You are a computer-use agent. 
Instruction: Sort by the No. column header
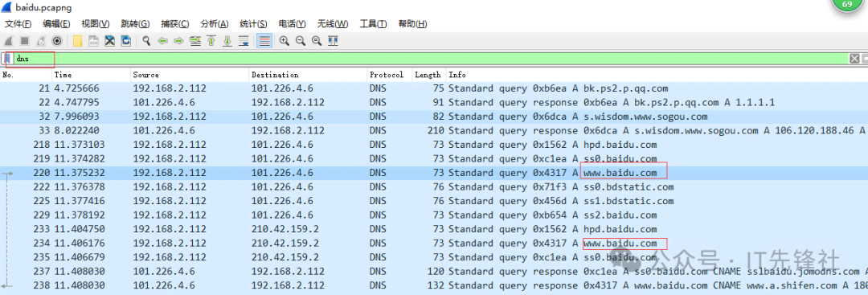(x=27, y=75)
